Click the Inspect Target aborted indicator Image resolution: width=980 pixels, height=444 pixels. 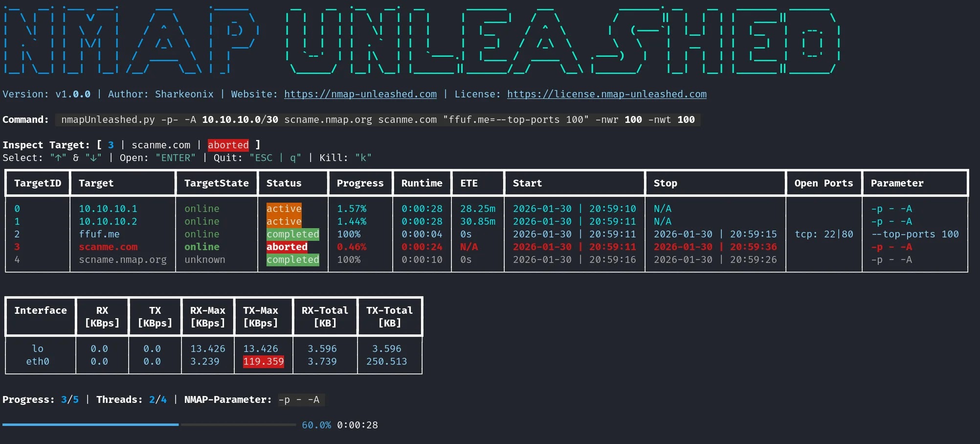pos(228,145)
